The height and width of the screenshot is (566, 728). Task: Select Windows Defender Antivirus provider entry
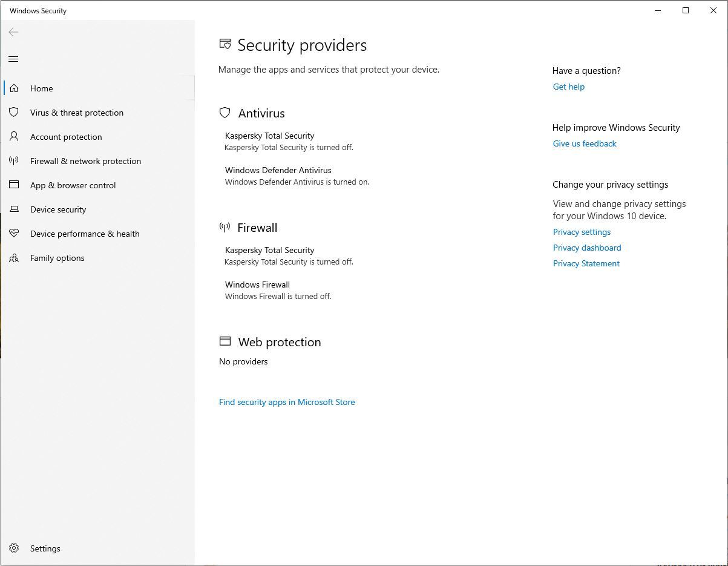tap(278, 171)
